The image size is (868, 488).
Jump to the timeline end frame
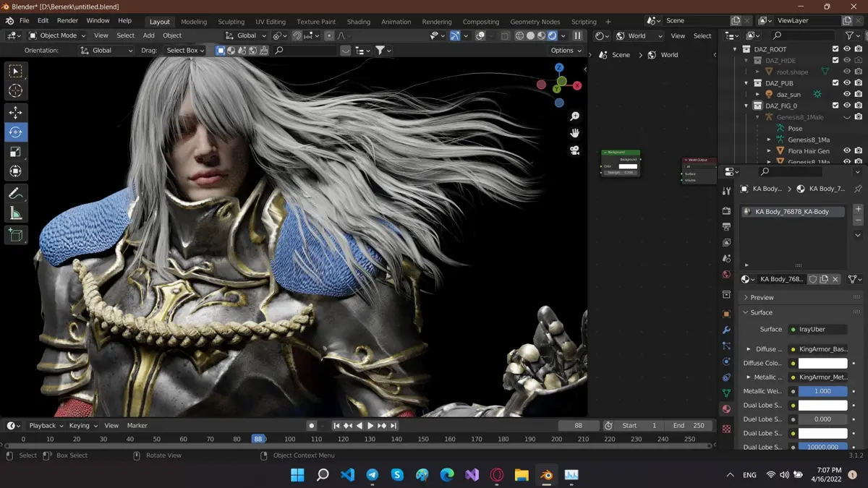coord(393,426)
